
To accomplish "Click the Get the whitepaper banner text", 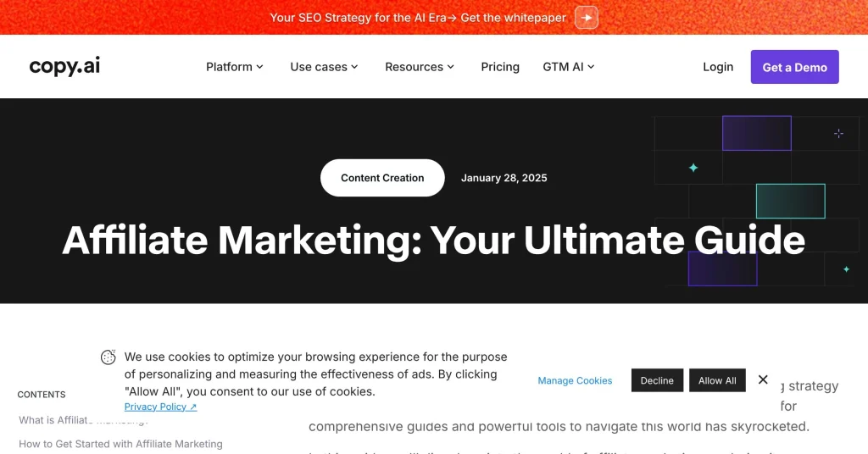I will pyautogui.click(x=514, y=18).
